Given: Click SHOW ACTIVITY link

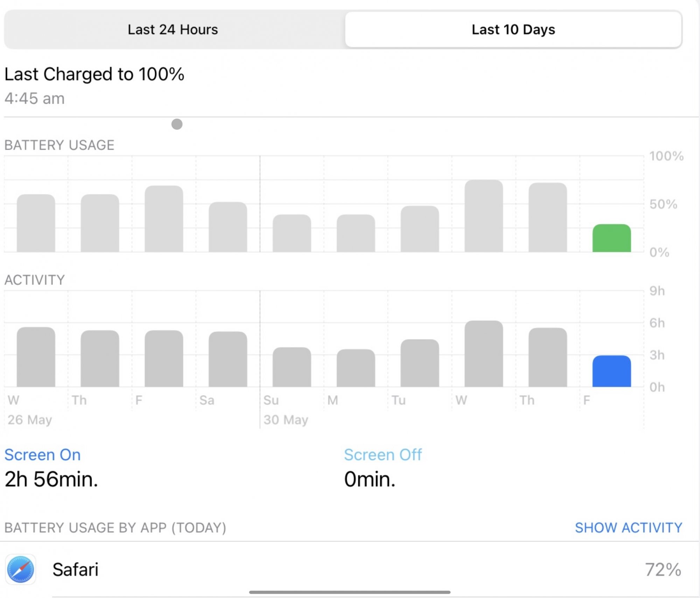Looking at the screenshot, I should pyautogui.click(x=628, y=528).
